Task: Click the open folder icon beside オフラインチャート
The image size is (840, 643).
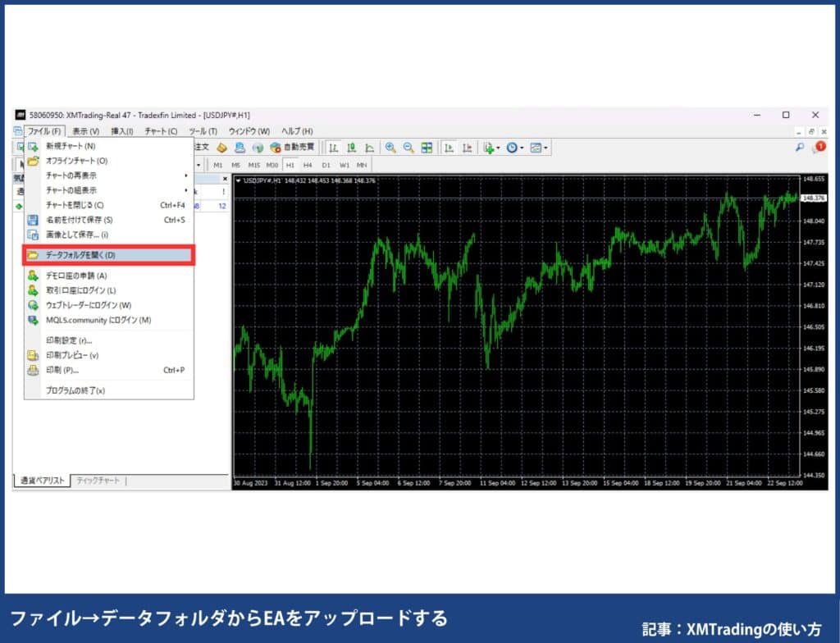Action: (33, 161)
